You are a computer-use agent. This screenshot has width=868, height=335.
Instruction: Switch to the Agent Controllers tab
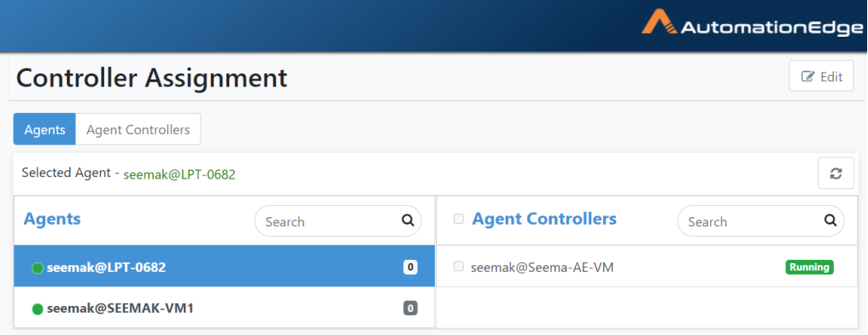click(138, 130)
